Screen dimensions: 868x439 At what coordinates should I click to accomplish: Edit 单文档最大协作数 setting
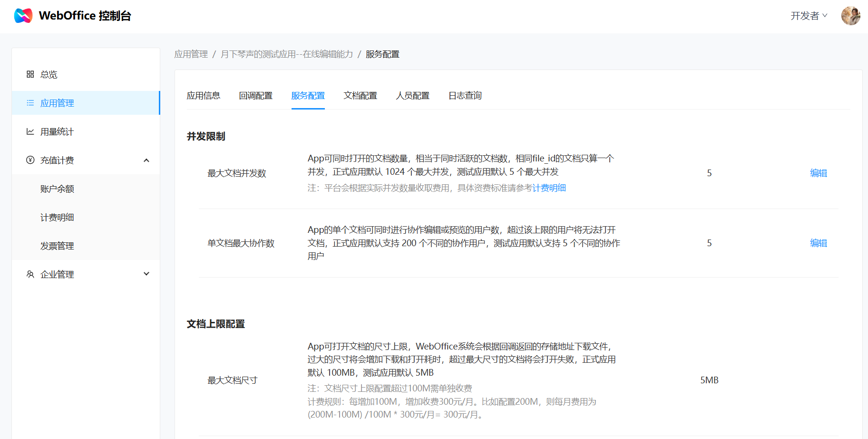coord(819,243)
